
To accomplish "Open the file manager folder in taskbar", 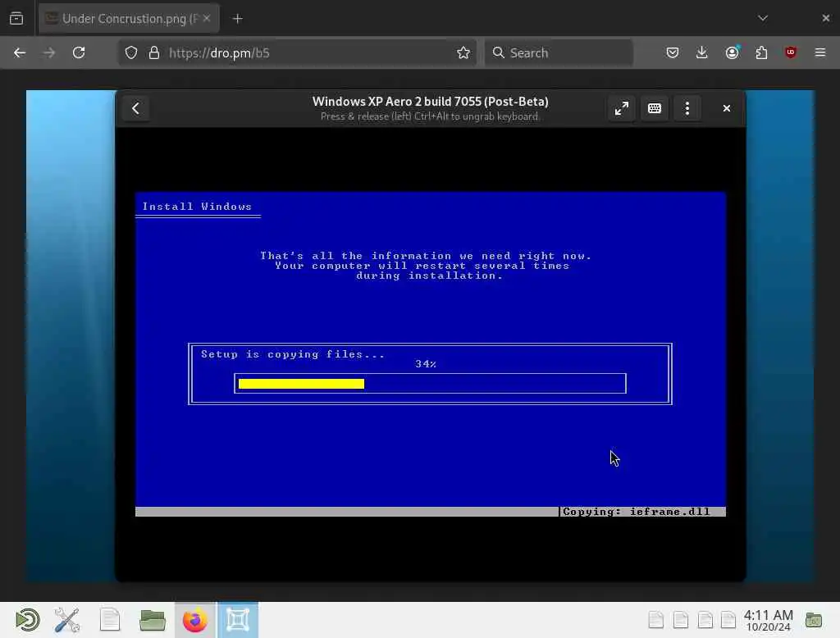I will pyautogui.click(x=152, y=620).
